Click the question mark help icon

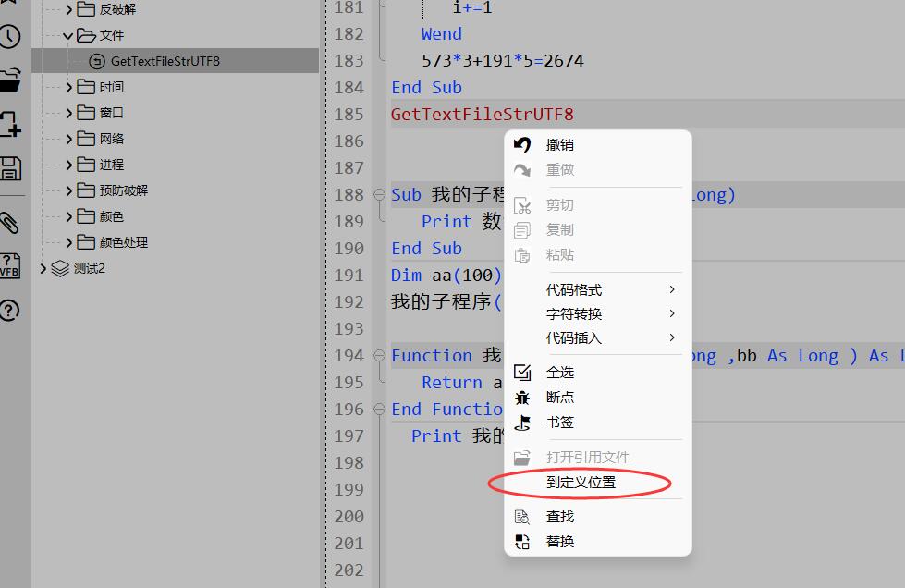click(9, 311)
